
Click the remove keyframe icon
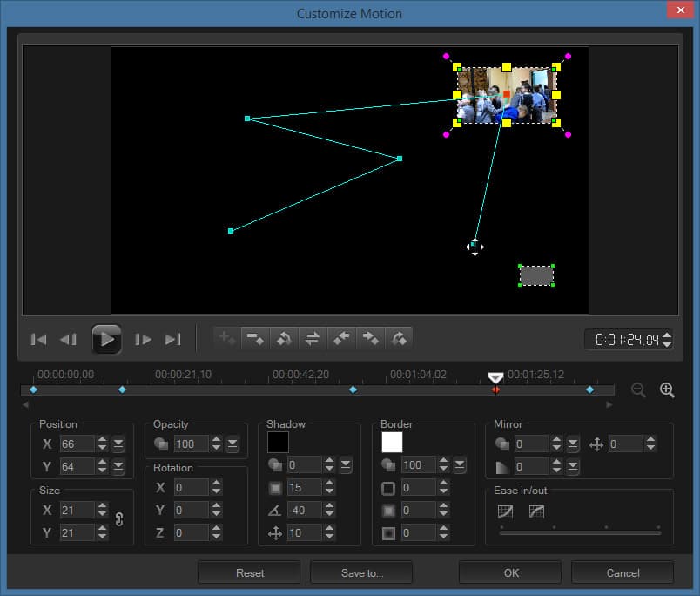tap(255, 338)
